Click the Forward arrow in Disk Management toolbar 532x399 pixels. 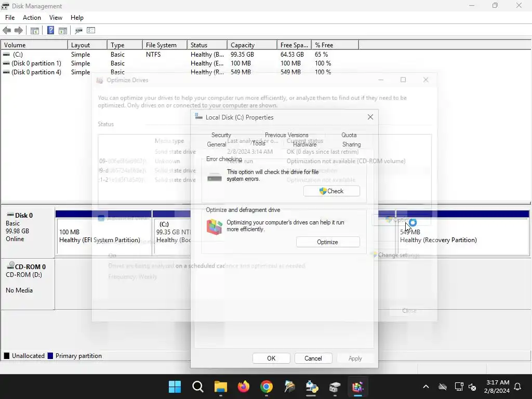point(19,31)
